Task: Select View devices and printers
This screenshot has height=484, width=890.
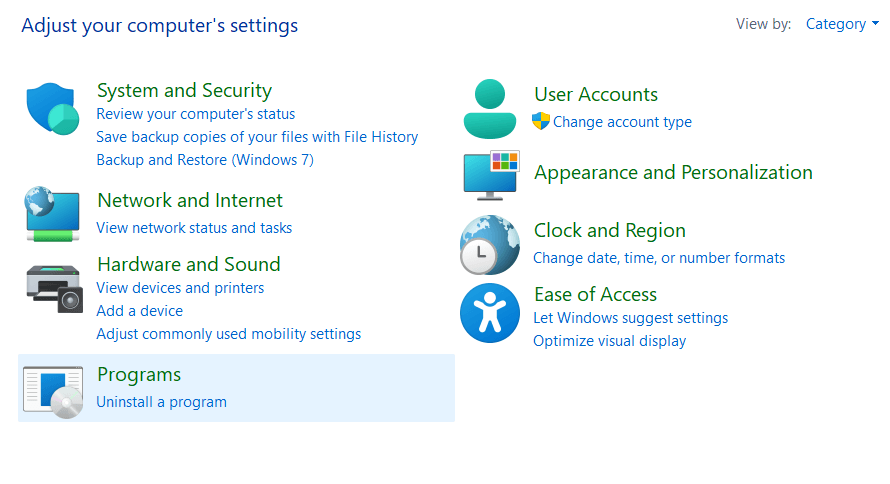Action: click(180, 288)
